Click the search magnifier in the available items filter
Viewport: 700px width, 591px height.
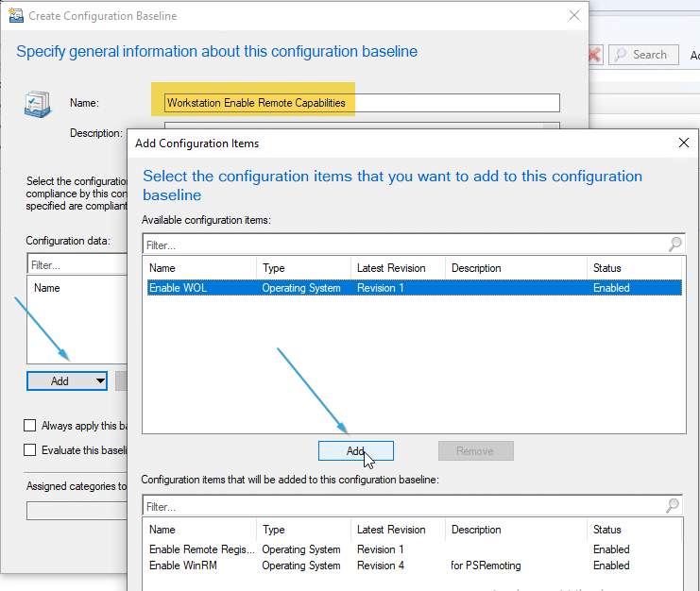pyautogui.click(x=674, y=245)
